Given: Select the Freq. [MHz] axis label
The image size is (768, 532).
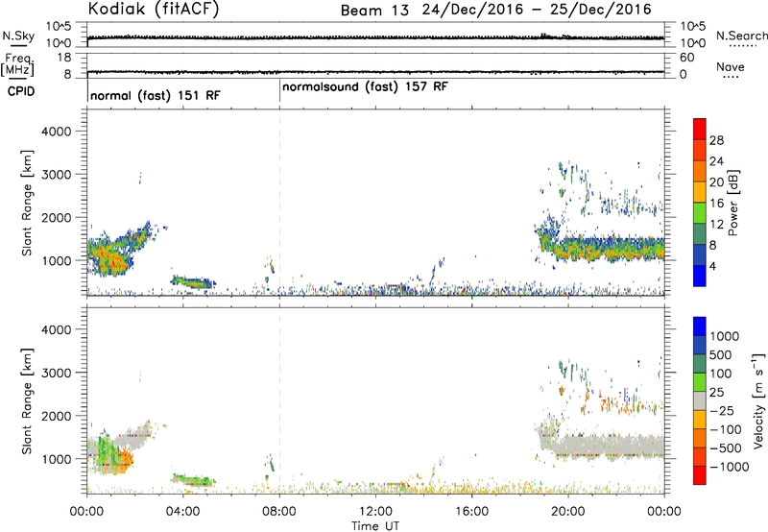Looking at the screenshot, I should (x=18, y=64).
